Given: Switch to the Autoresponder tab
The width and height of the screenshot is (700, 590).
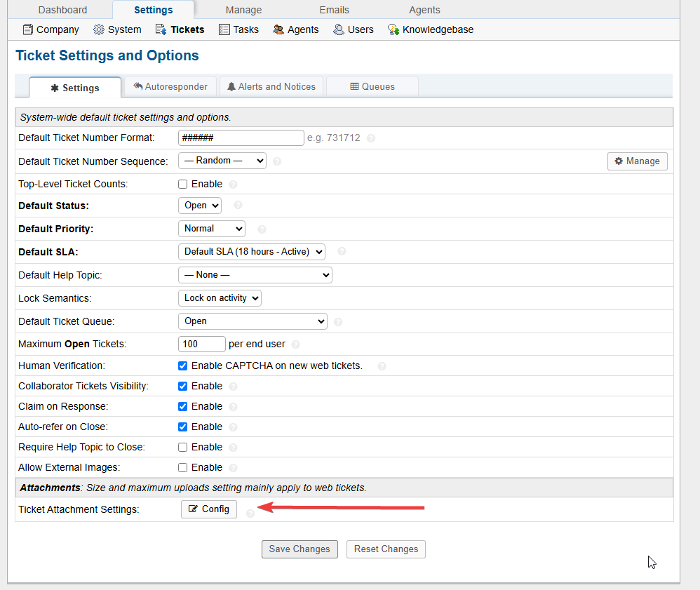Looking at the screenshot, I should click(170, 87).
